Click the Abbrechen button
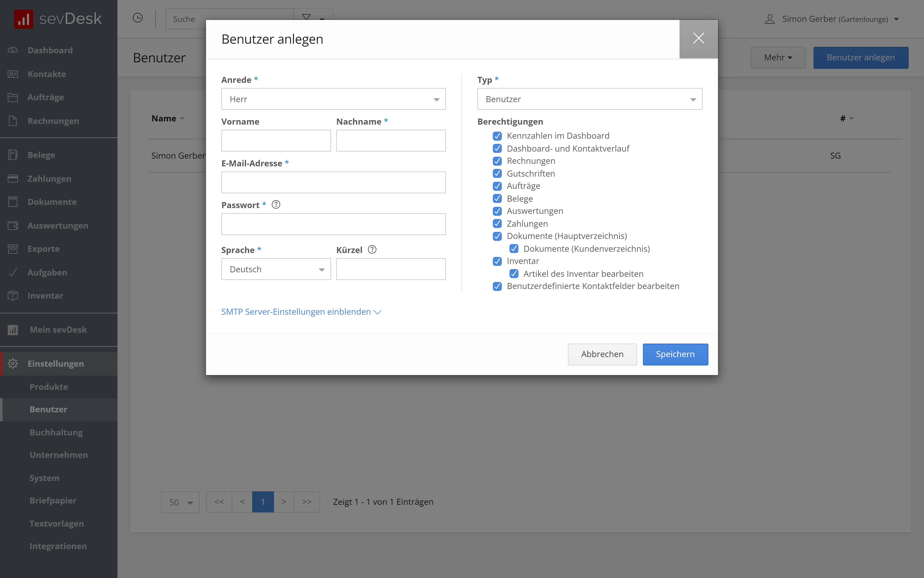924x578 pixels. 602,354
